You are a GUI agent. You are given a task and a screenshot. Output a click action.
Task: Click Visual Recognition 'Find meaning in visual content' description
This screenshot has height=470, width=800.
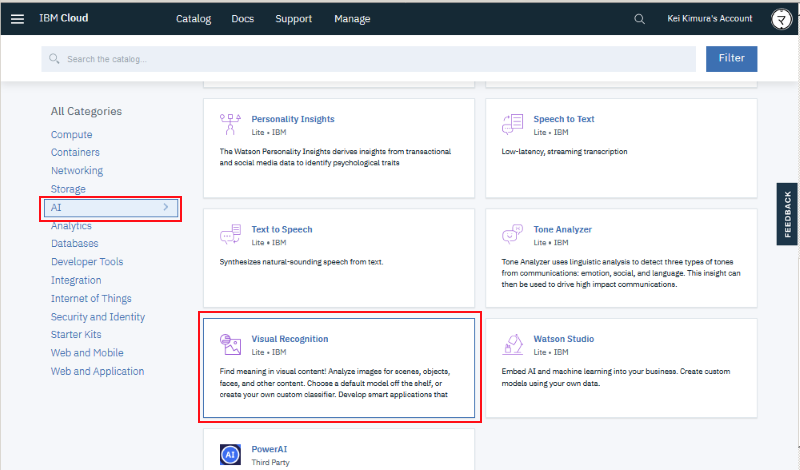[x=335, y=383]
